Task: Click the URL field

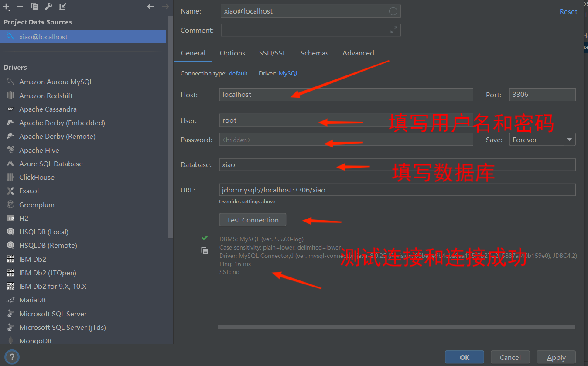Action: click(x=397, y=190)
